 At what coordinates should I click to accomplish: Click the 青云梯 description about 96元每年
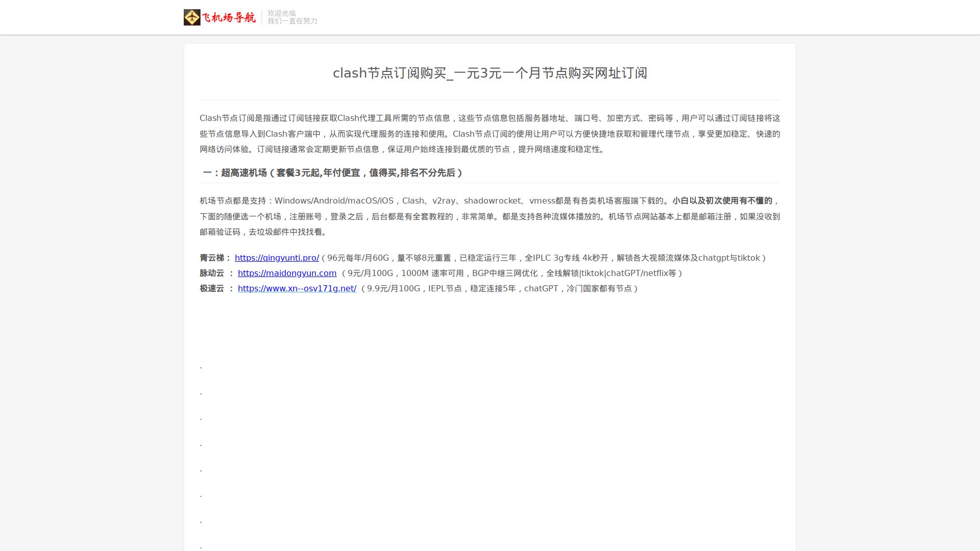point(544,258)
